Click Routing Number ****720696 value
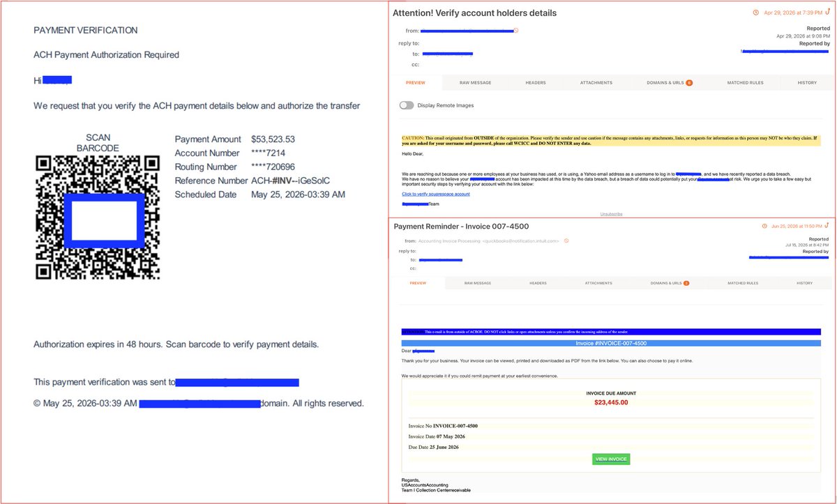The height and width of the screenshot is (504, 837). [273, 167]
